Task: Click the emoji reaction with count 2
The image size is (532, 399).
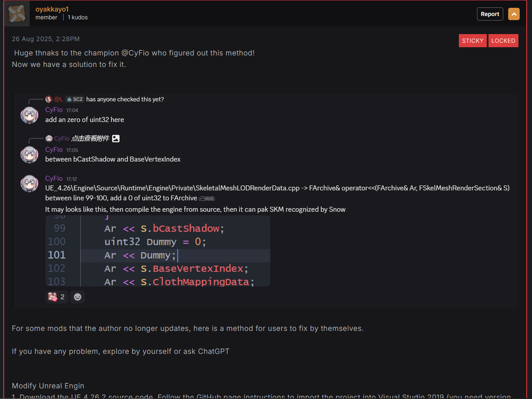Action: 57,297
